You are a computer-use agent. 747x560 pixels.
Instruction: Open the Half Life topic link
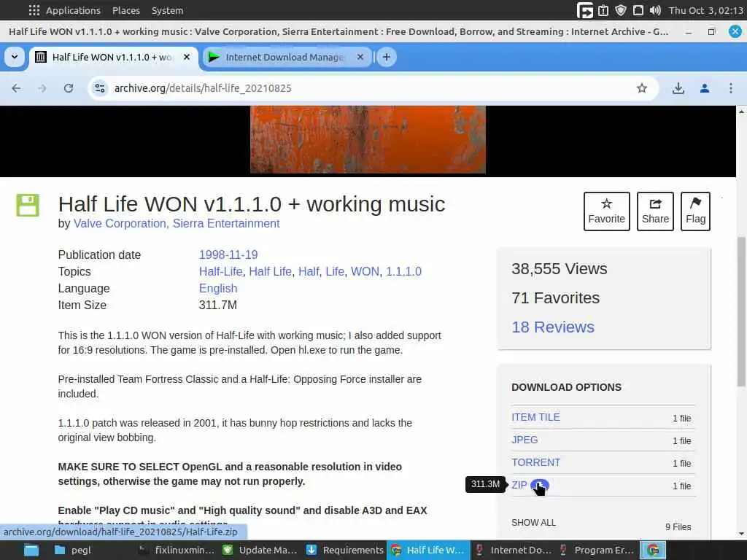[x=270, y=271]
